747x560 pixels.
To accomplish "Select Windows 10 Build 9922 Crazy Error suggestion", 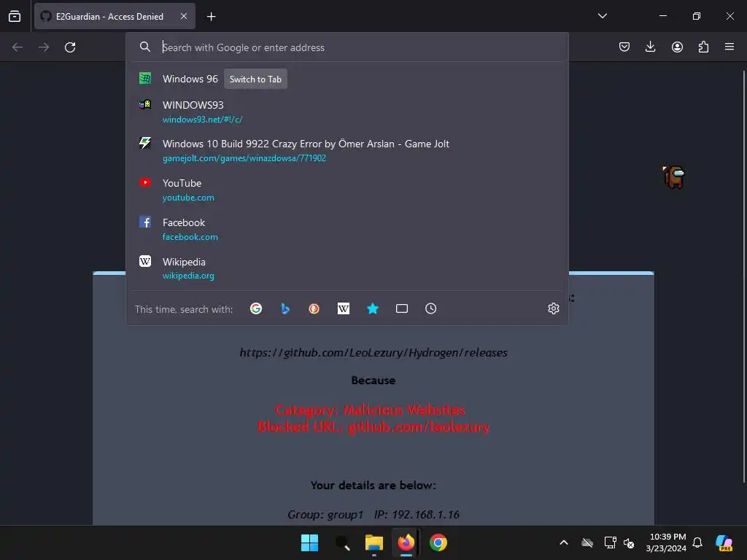I will pos(347,150).
